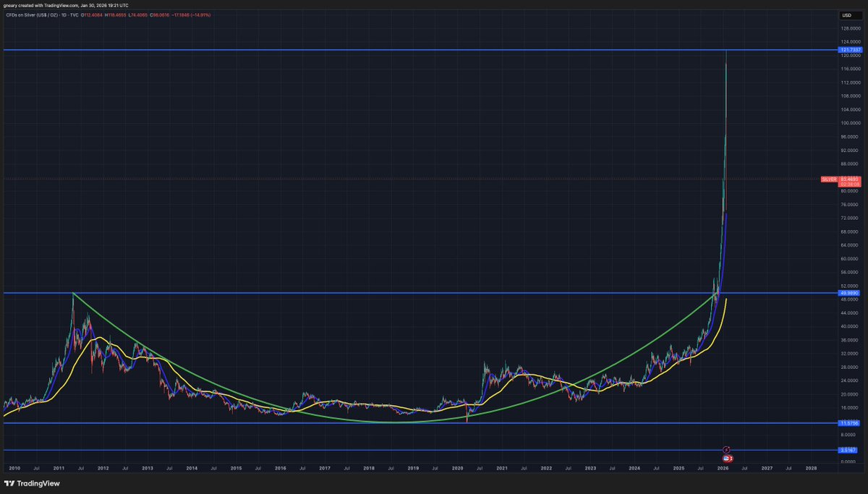Click the 2022 label on time axis
868x494 pixels.
click(545, 468)
